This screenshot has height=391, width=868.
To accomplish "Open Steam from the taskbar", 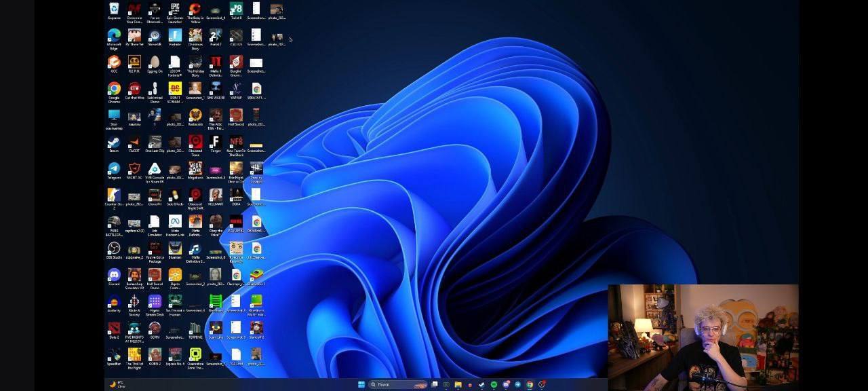I will (x=481, y=384).
